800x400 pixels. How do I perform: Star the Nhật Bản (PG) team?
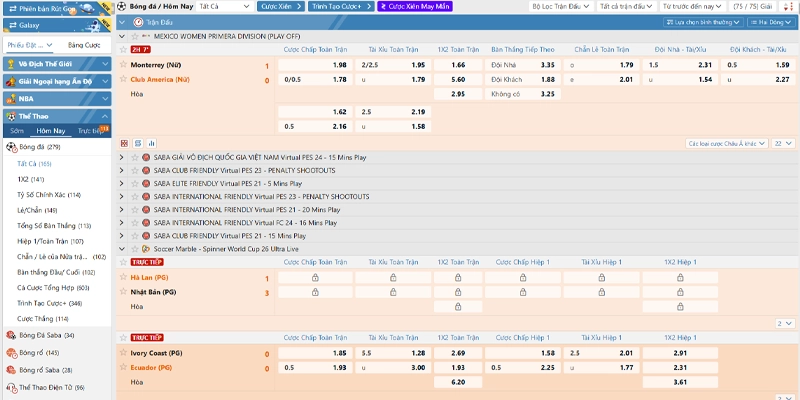[123, 291]
